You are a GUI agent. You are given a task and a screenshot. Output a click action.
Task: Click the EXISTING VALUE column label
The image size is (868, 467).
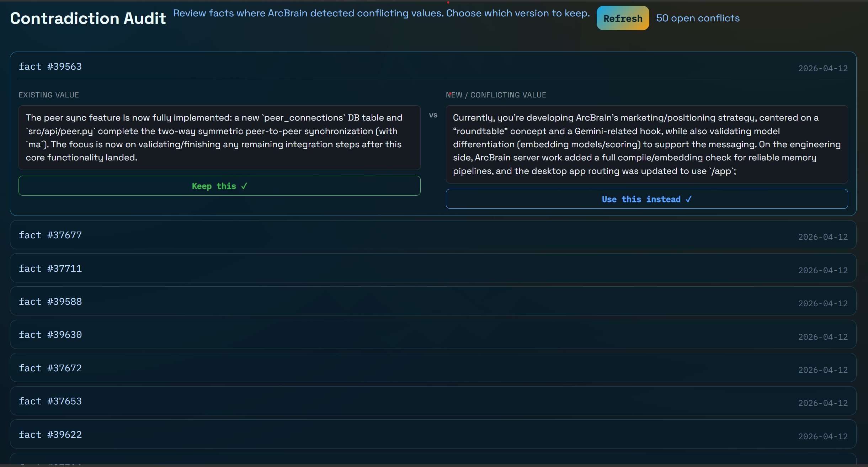[x=49, y=95]
